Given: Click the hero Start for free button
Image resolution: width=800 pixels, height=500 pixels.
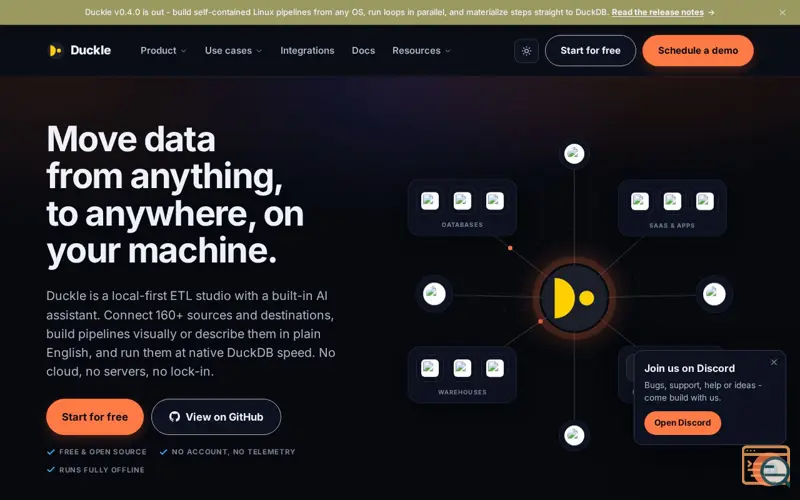Looking at the screenshot, I should point(95,417).
